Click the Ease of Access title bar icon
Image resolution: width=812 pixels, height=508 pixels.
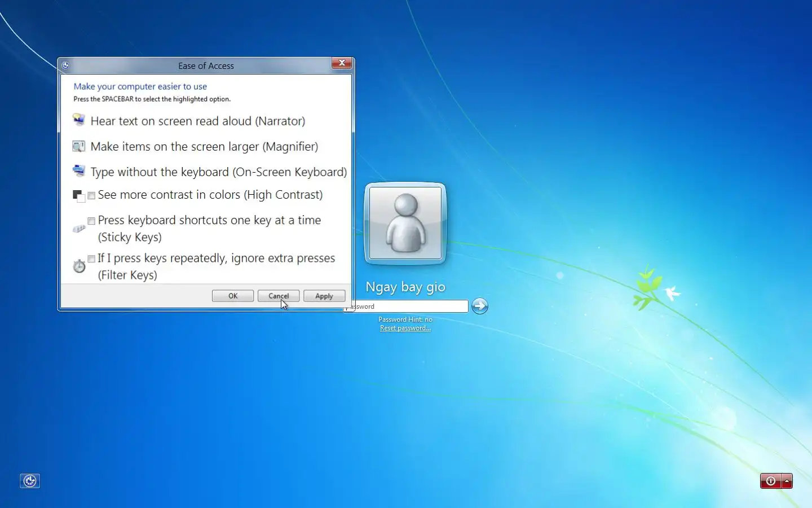pos(65,65)
